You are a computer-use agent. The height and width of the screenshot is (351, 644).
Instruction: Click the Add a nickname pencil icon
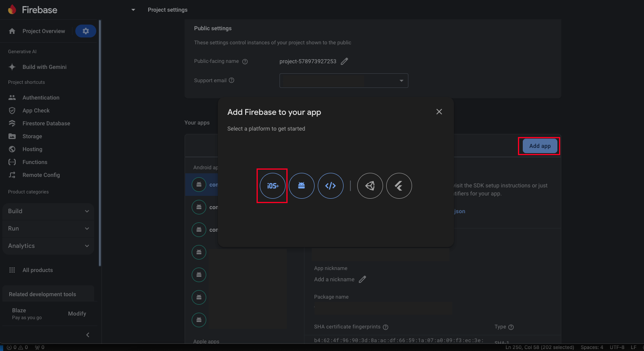(x=362, y=279)
